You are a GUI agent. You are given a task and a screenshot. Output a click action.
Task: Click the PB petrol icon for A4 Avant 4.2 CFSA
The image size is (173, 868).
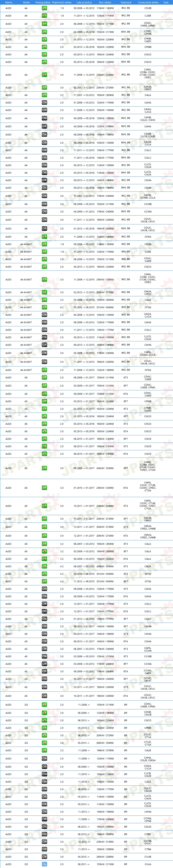[x=44, y=307]
